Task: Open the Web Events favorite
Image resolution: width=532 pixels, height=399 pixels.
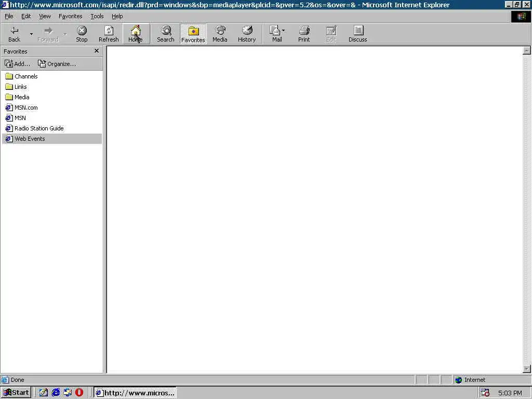Action: [x=52, y=139]
